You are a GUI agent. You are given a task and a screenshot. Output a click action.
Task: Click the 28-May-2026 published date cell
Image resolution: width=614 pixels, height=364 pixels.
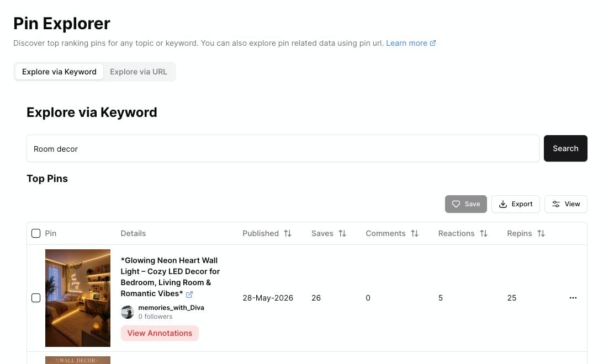click(x=268, y=298)
